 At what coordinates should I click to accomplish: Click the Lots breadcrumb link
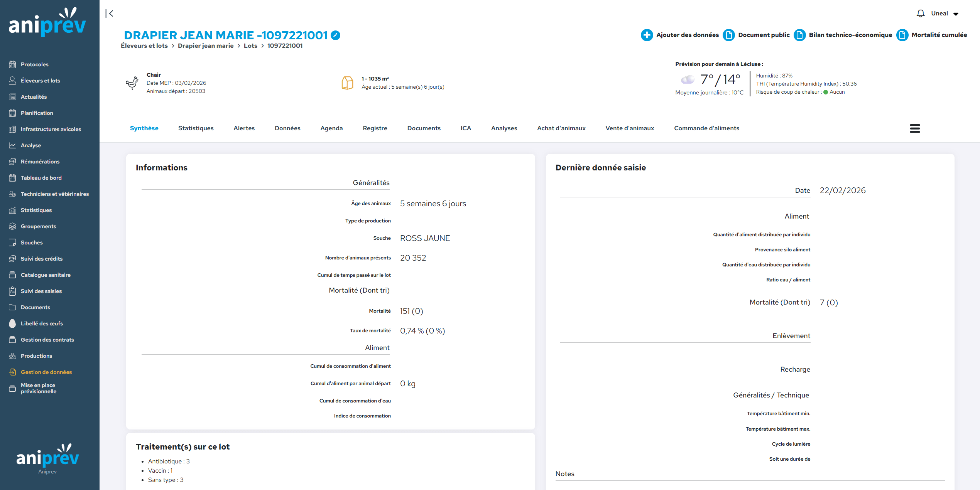point(250,46)
